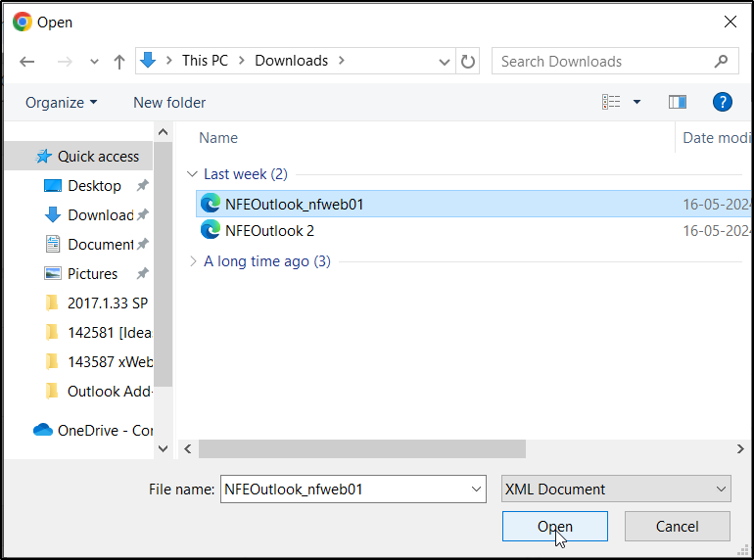The image size is (754, 560).
Task: Click the OneDrive cloud icon
Action: pos(43,429)
